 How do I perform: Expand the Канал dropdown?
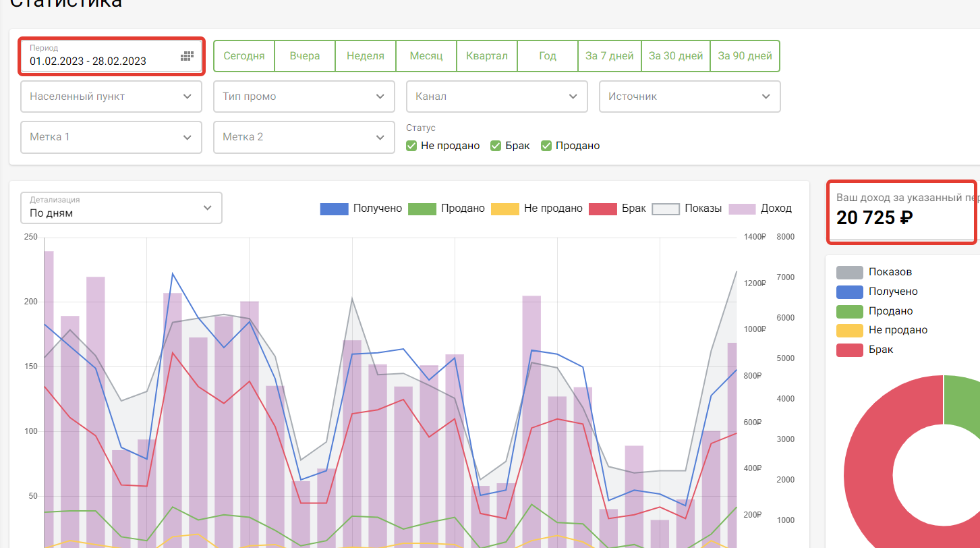pyautogui.click(x=497, y=97)
